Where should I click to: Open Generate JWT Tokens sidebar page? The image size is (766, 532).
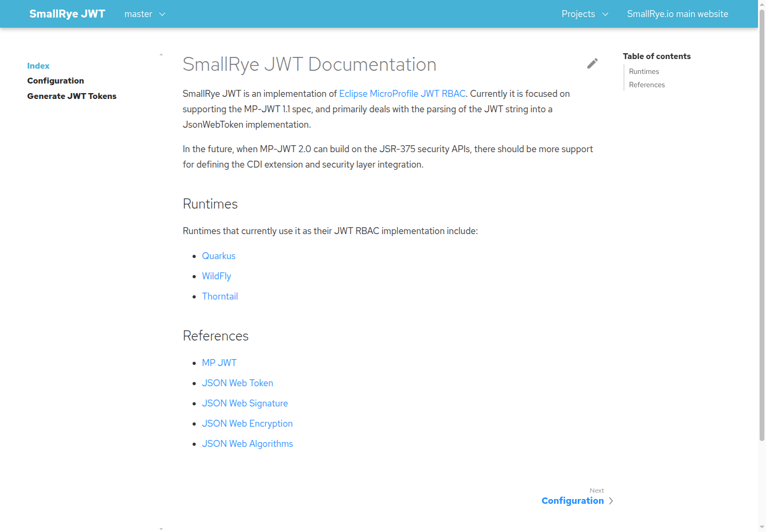tap(72, 96)
